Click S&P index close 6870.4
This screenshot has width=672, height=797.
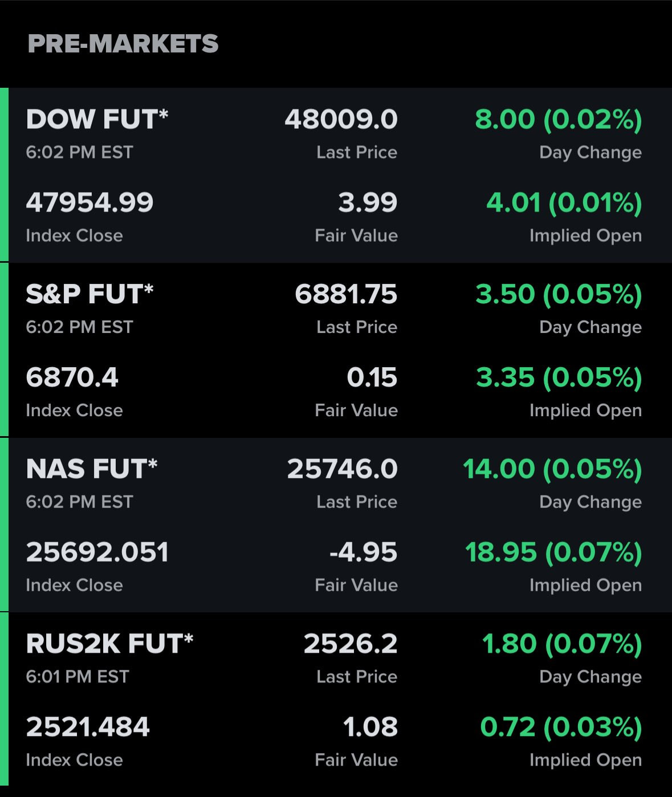72,377
